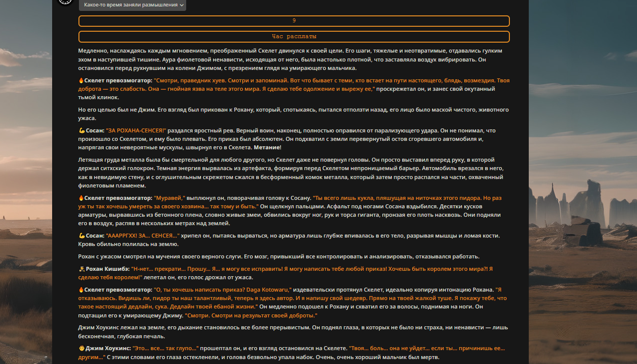Click the orange quote 'Муравей,'
The width and height of the screenshot is (637, 364).
pos(169,197)
